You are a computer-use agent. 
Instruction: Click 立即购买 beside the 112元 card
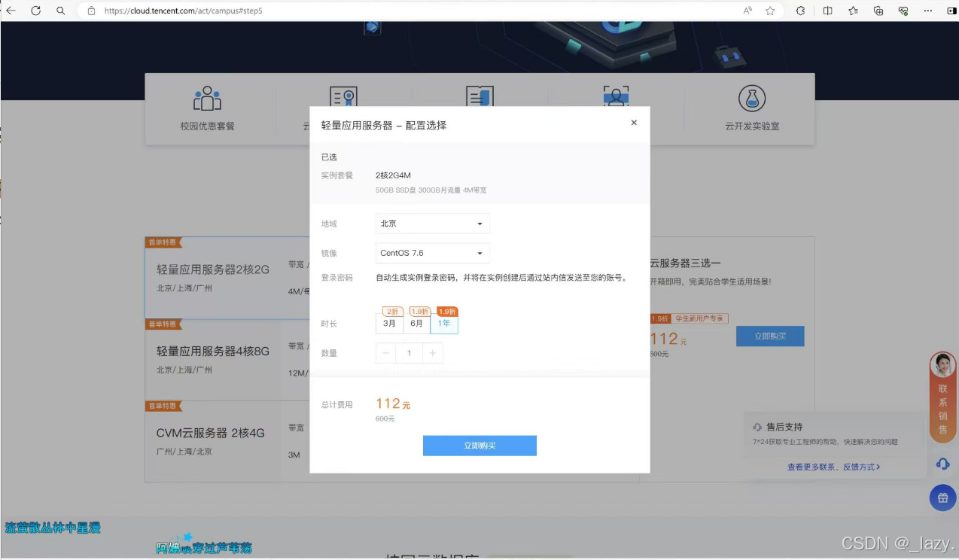pyautogui.click(x=770, y=336)
